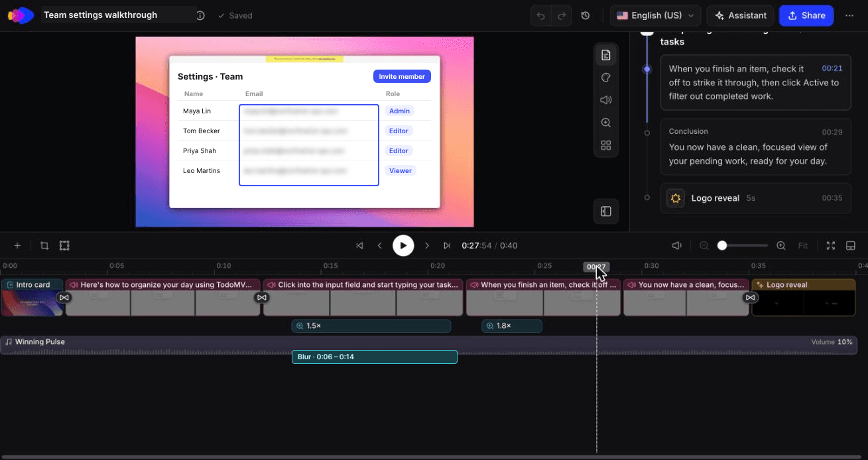The width and height of the screenshot is (868, 460).
Task: Toggle the side panel collapse icon
Action: tap(605, 211)
